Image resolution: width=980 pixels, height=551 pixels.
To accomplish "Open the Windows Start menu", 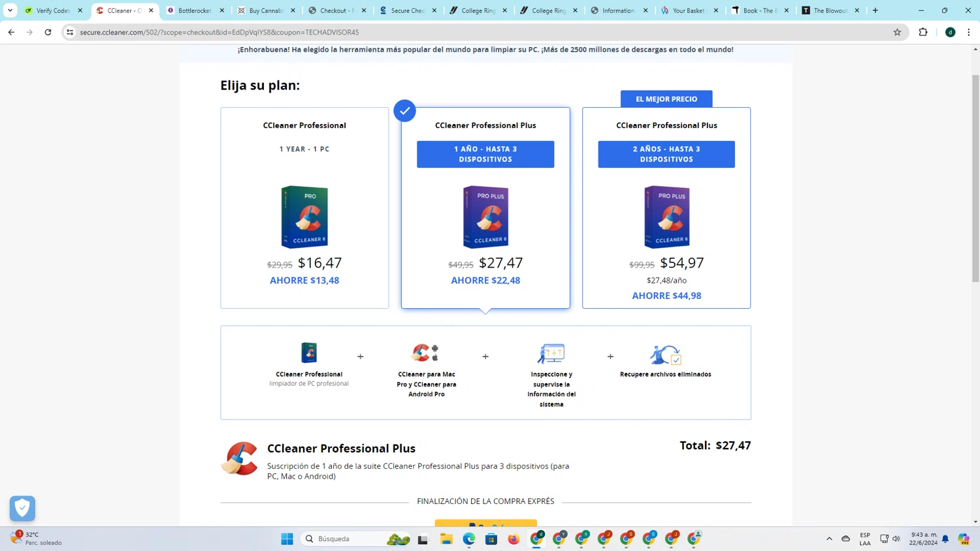I will click(287, 539).
